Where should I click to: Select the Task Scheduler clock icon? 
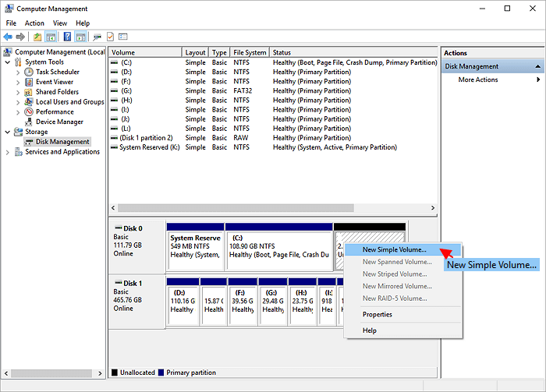pos(29,72)
